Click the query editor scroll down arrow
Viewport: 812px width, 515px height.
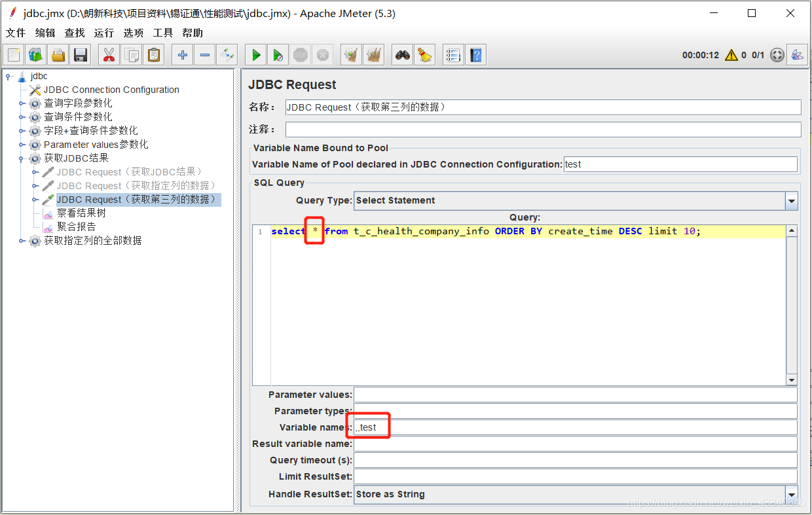(792, 380)
